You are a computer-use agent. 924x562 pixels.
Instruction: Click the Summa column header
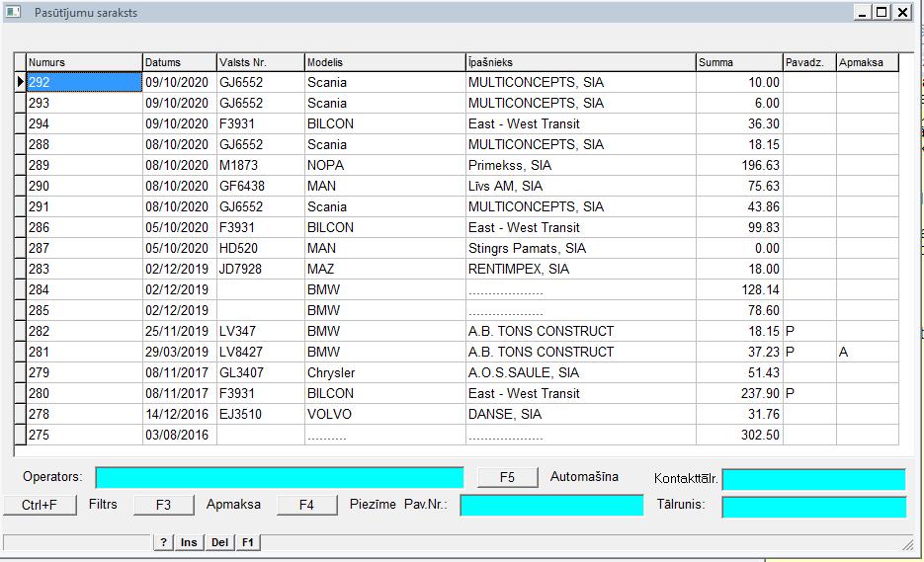739,62
